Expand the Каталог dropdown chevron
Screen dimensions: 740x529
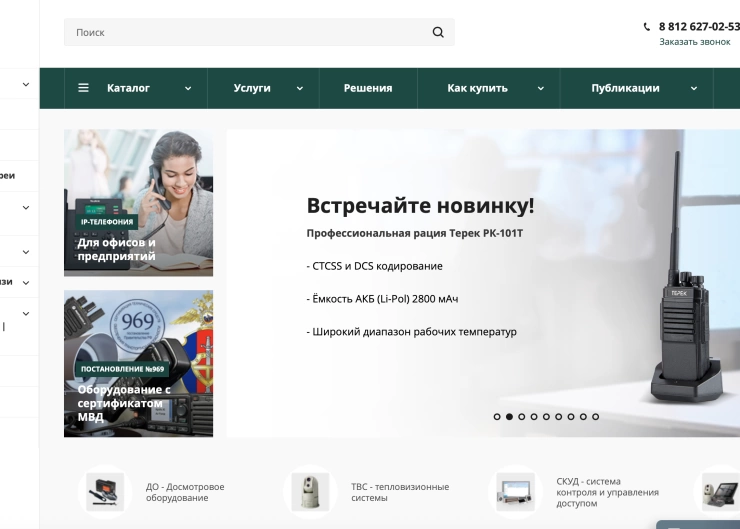point(188,88)
